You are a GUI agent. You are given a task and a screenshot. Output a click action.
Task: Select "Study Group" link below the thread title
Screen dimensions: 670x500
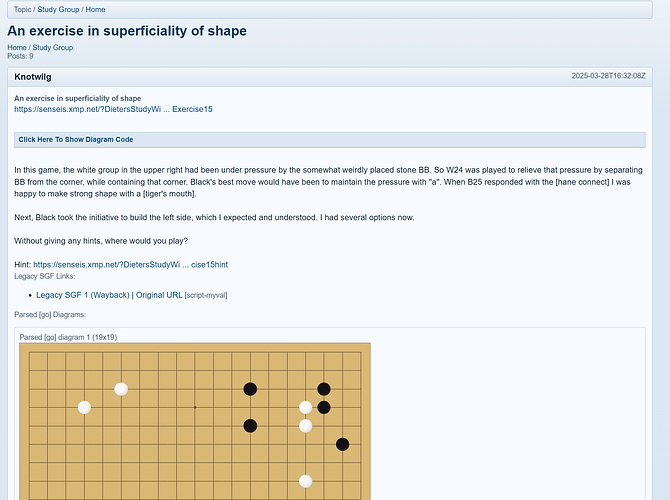point(53,47)
